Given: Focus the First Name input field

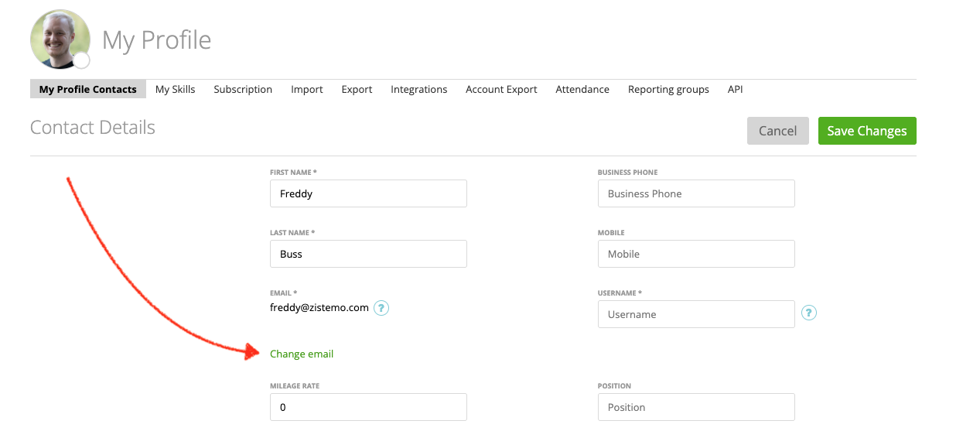Looking at the screenshot, I should click(x=368, y=193).
